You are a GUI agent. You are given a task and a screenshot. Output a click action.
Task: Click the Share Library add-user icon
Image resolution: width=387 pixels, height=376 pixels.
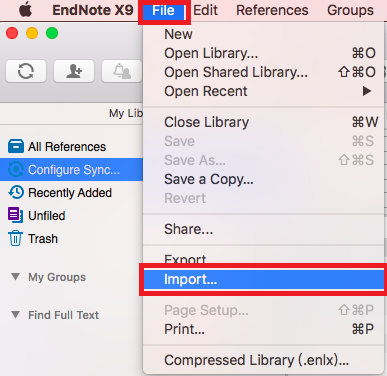click(x=74, y=71)
